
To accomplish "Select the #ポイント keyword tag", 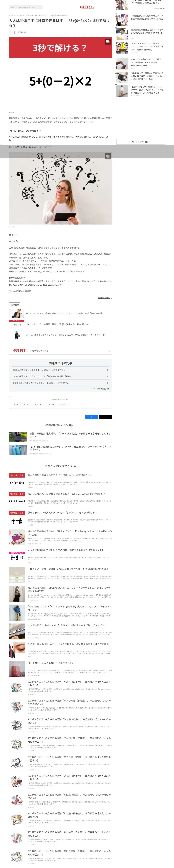I will (x=50, y=404).
